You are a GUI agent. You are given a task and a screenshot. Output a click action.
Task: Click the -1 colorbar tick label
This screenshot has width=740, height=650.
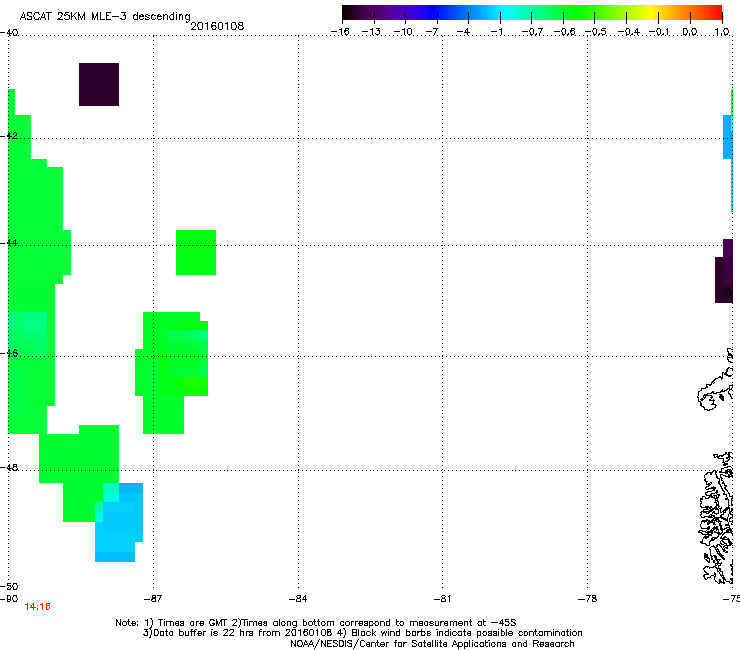tap(496, 32)
